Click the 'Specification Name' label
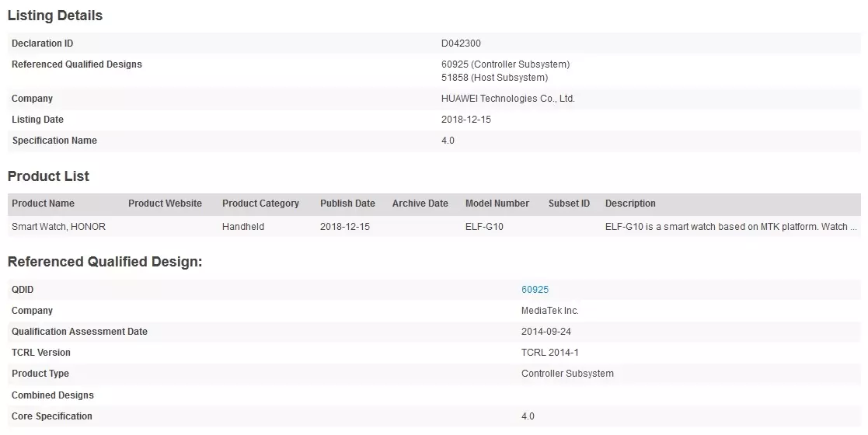Screen dimensions: 868x435 coord(54,141)
